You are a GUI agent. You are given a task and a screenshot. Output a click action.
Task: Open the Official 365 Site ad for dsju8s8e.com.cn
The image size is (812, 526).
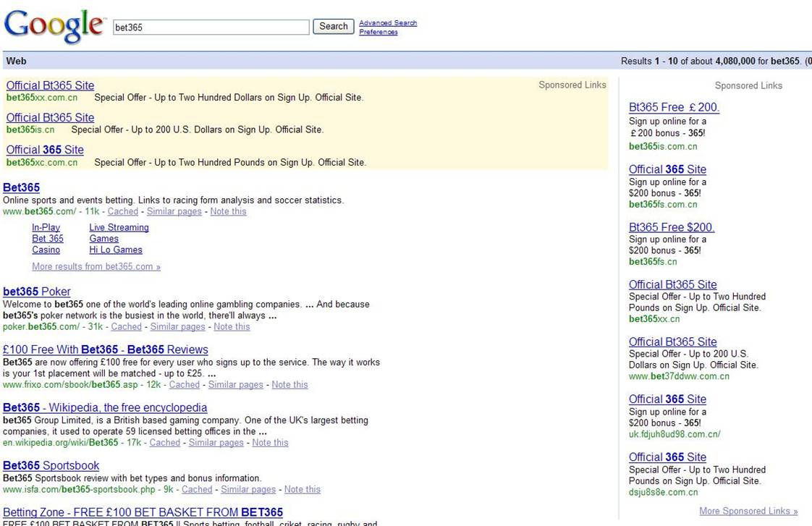tap(667, 457)
